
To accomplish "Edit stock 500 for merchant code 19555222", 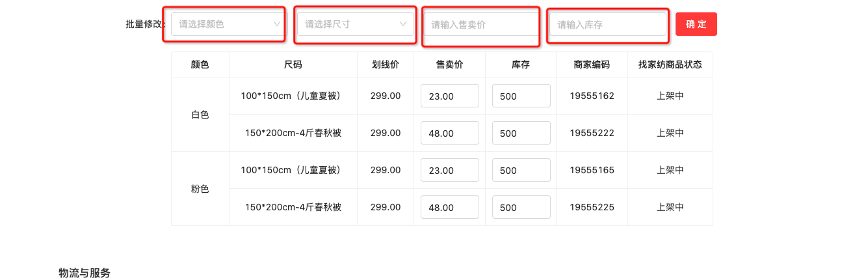I will tap(521, 133).
